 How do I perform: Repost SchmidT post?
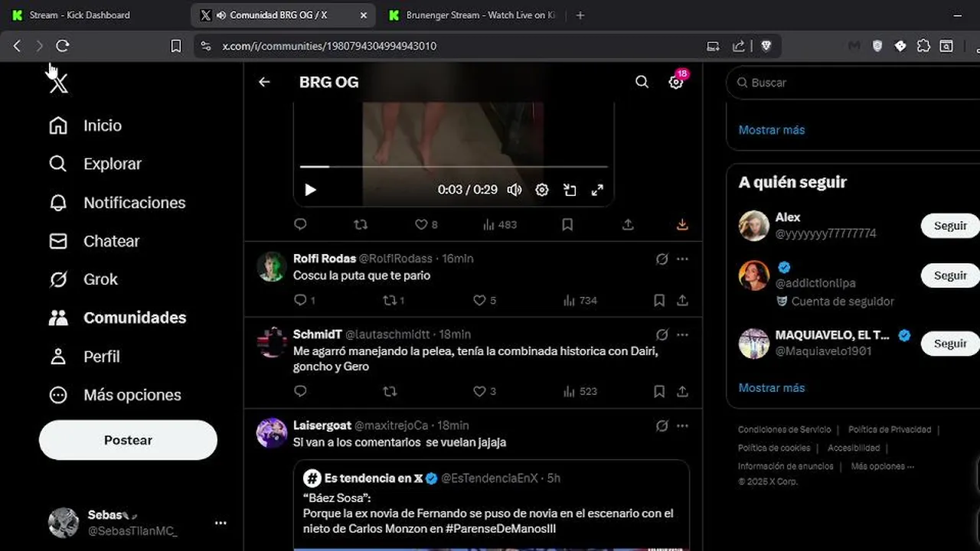pos(390,391)
